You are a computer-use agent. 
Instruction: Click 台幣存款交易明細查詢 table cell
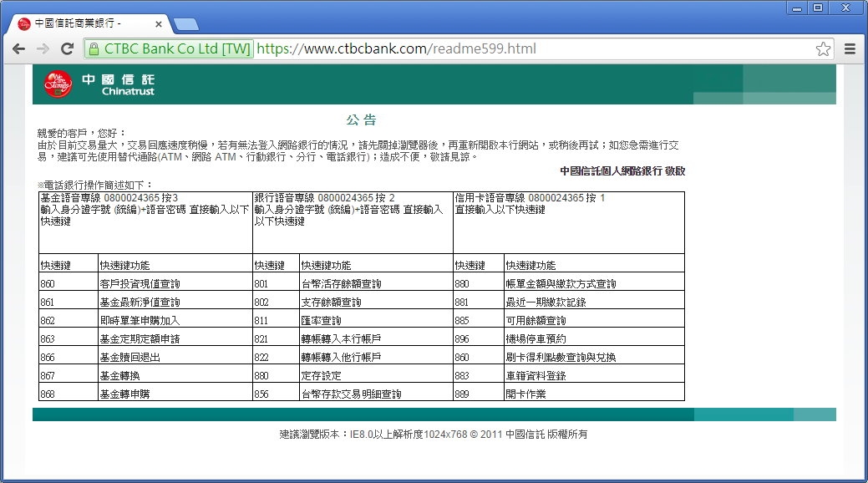(x=376, y=394)
